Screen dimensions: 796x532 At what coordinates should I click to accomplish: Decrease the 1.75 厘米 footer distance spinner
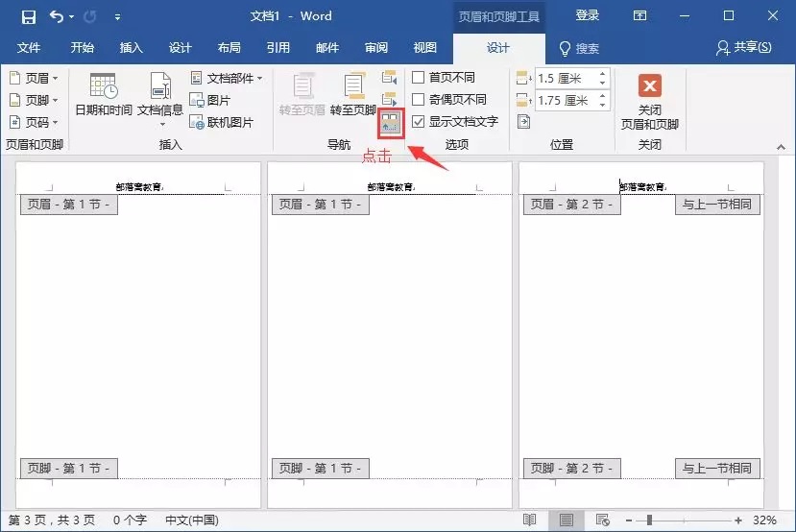pyautogui.click(x=603, y=105)
